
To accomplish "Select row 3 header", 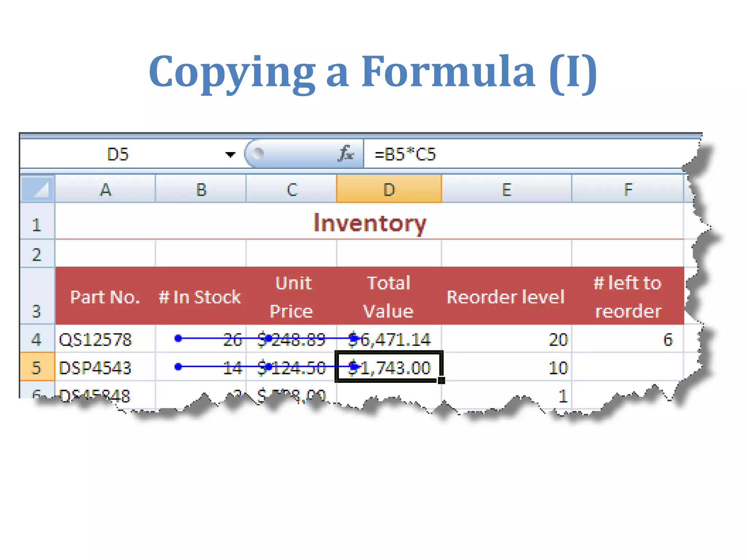I will pyautogui.click(x=38, y=296).
